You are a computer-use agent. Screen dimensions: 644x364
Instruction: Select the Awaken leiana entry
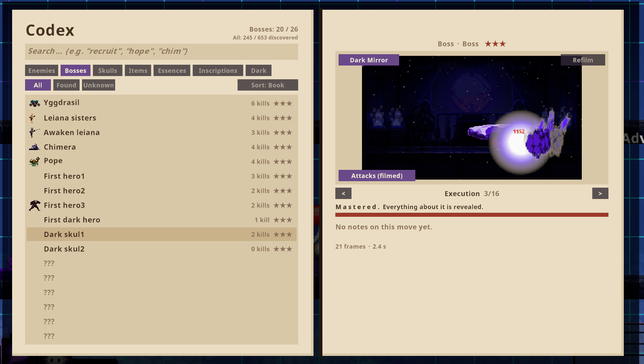tap(162, 132)
